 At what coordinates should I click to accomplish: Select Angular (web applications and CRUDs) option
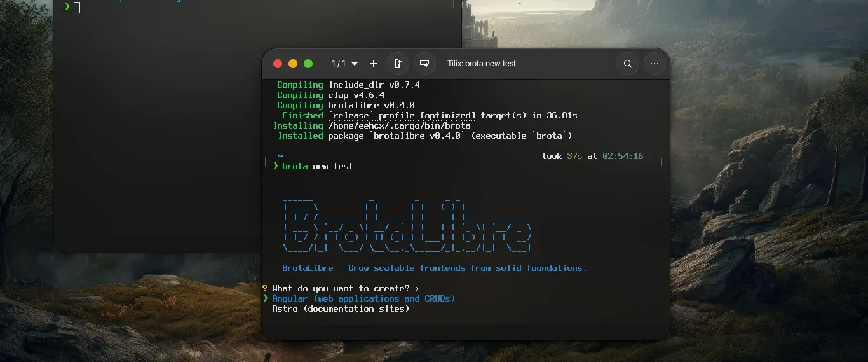[363, 298]
